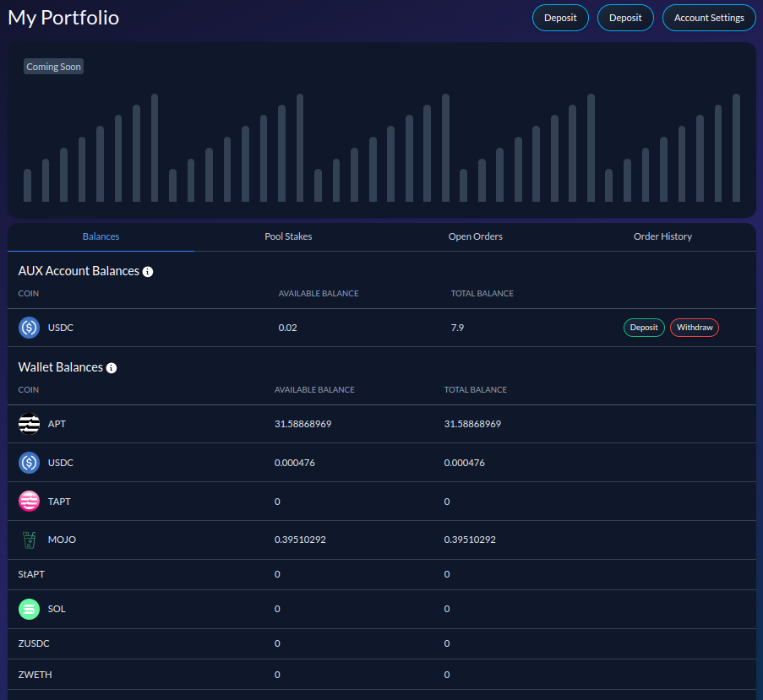This screenshot has height=700, width=763.
Task: Select the green SOL coin icon
Action: point(30,609)
